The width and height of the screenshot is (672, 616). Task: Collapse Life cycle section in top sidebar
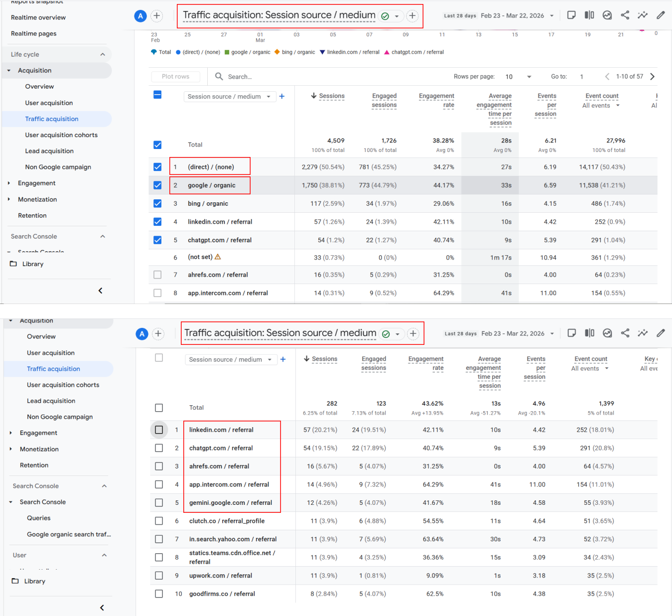click(103, 54)
